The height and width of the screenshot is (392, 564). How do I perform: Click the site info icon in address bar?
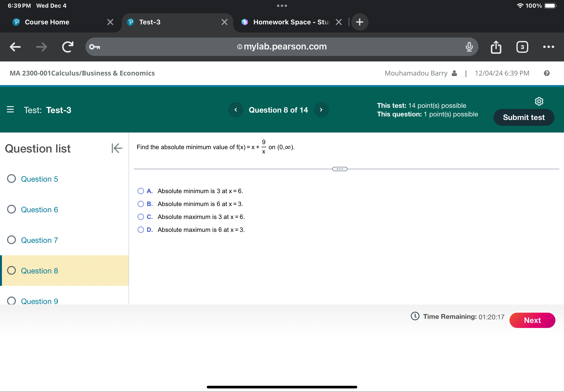(240, 47)
